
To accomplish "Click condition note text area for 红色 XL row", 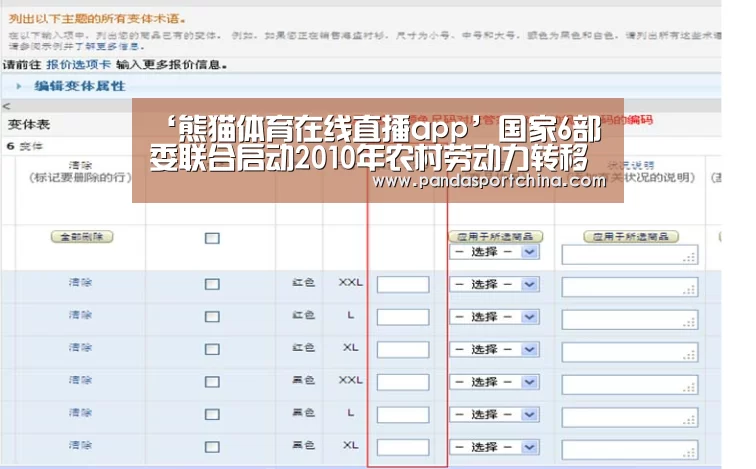I will pyautogui.click(x=630, y=352).
